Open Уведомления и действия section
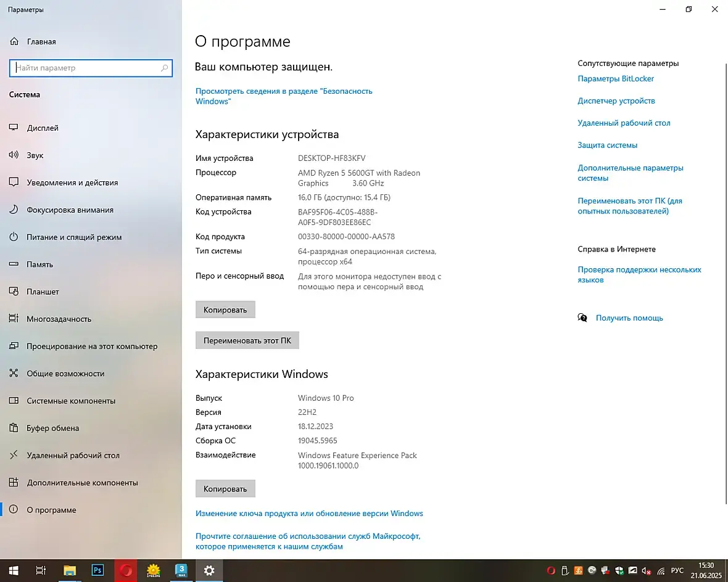728x582 pixels. click(64, 182)
